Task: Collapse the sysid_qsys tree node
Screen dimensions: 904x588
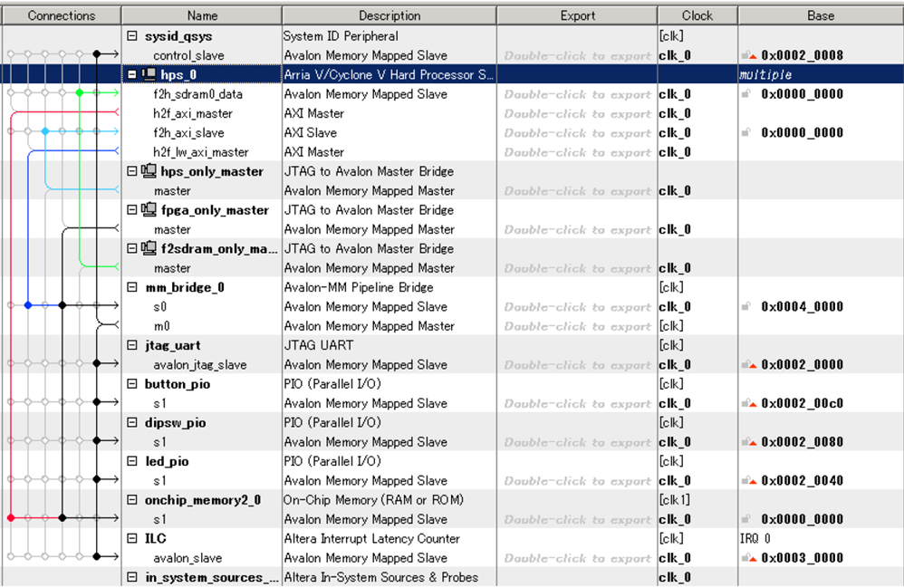Action: tap(132, 36)
